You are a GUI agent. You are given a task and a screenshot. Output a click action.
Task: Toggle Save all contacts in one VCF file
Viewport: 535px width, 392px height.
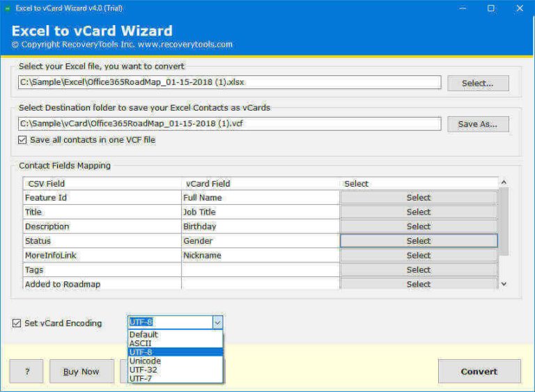point(23,140)
